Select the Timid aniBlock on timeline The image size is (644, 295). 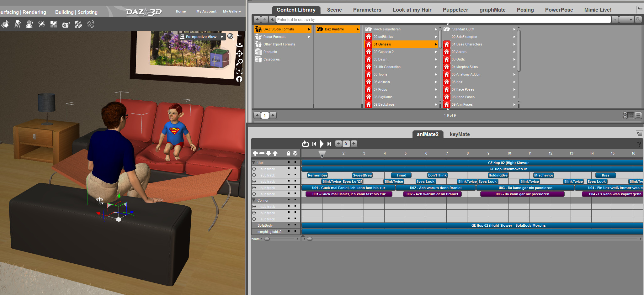(x=401, y=175)
